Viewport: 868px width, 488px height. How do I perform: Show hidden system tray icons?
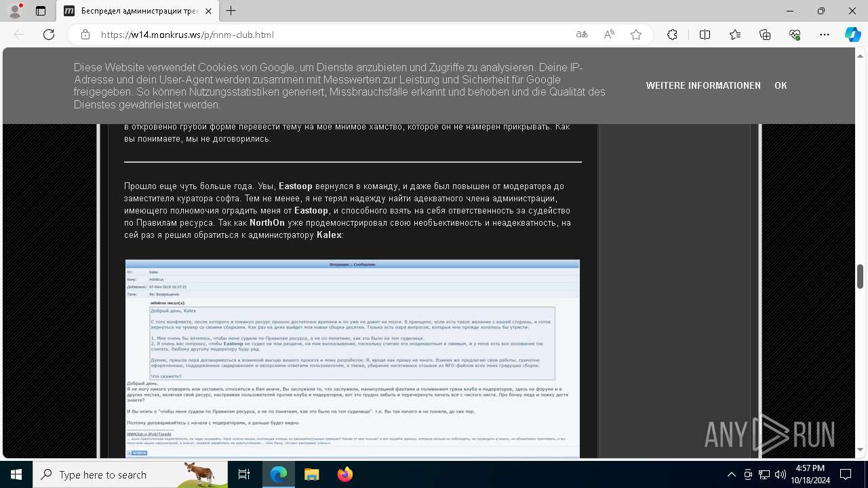click(x=731, y=474)
